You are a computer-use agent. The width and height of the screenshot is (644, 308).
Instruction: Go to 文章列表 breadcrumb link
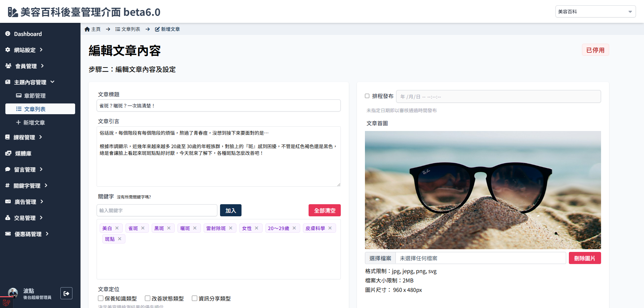pos(128,29)
